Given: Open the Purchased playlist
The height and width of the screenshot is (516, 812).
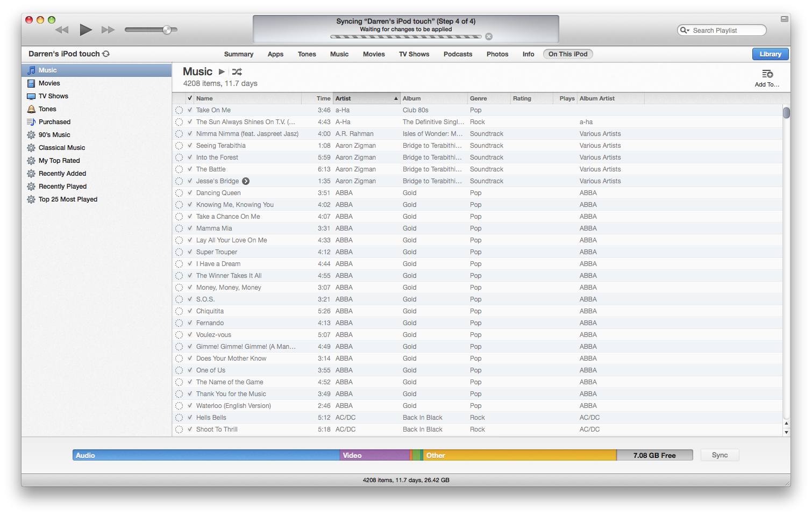Looking at the screenshot, I should coord(97,122).
